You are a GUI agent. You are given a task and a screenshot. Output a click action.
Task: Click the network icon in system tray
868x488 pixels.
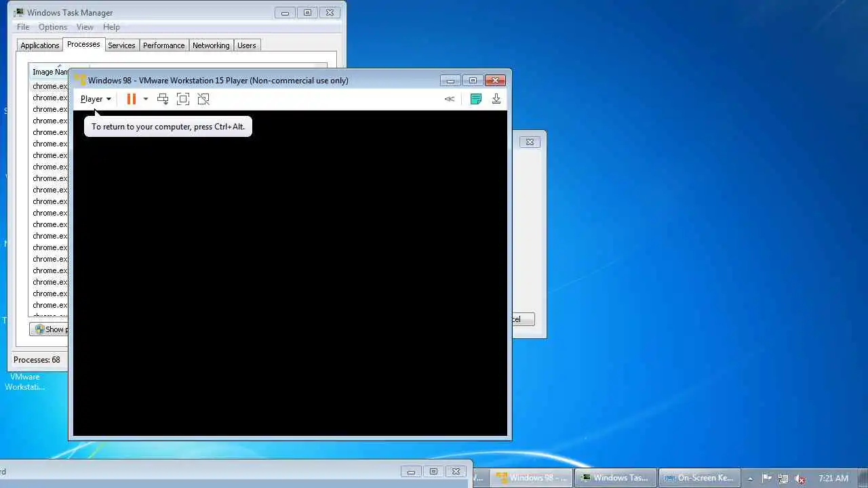point(784,479)
